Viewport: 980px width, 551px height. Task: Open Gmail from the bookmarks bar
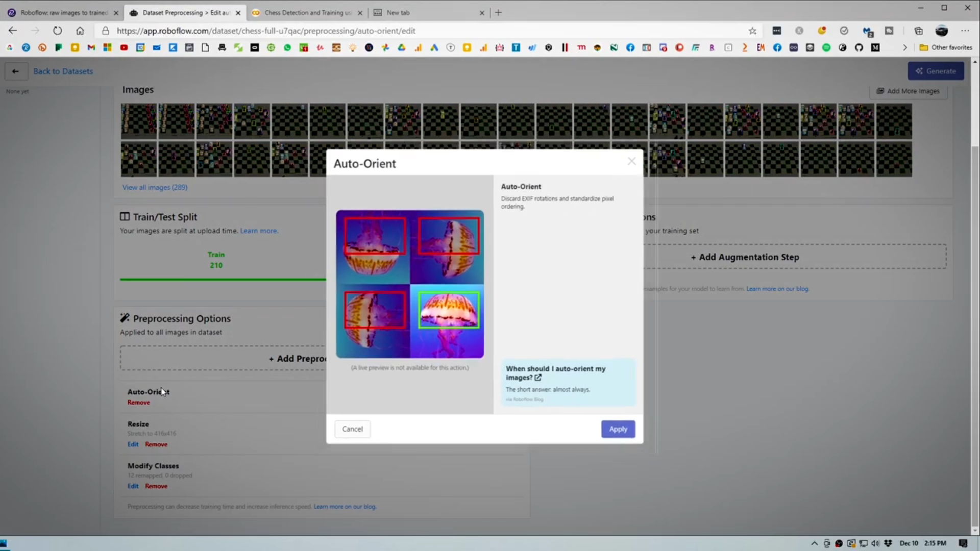(x=90, y=47)
